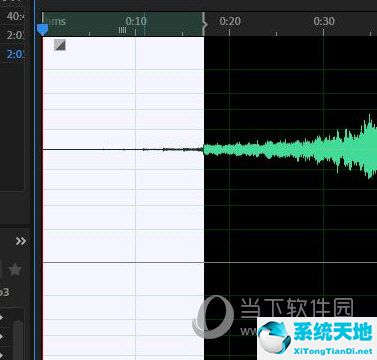
Task: Click the selection end bracket on timeline
Action: [x=205, y=24]
